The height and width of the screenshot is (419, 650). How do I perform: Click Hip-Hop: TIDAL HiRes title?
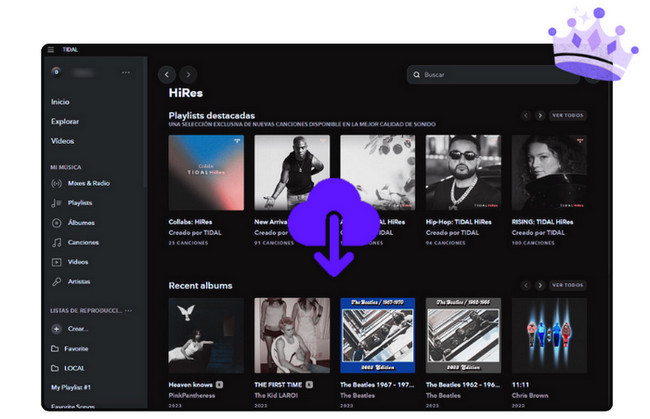(x=458, y=222)
